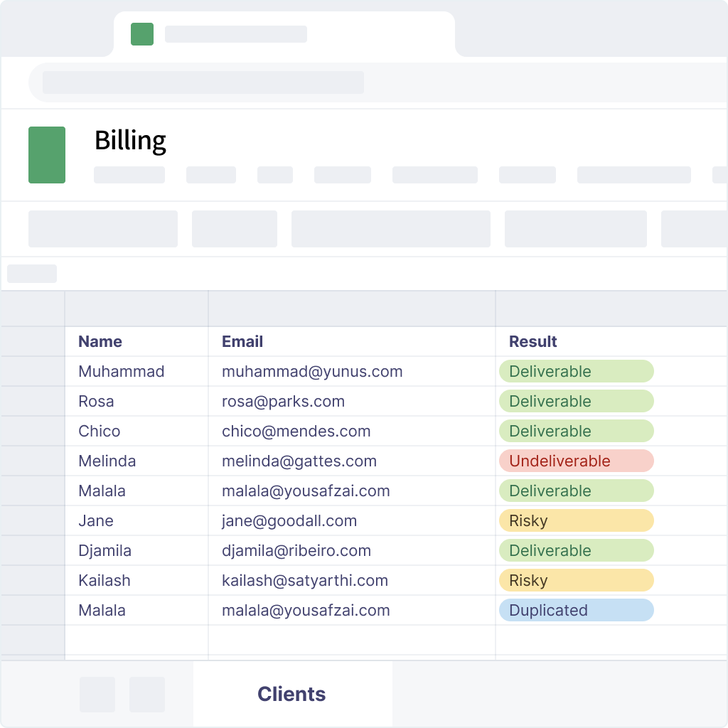Click the green spreadsheet logo beside Billing
728x728 pixels.
(47, 154)
